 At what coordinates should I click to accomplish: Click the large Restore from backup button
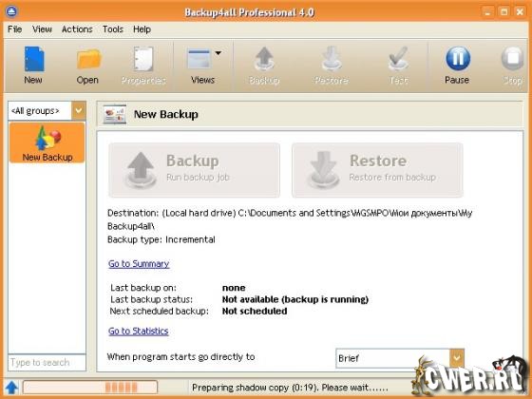pos(377,170)
